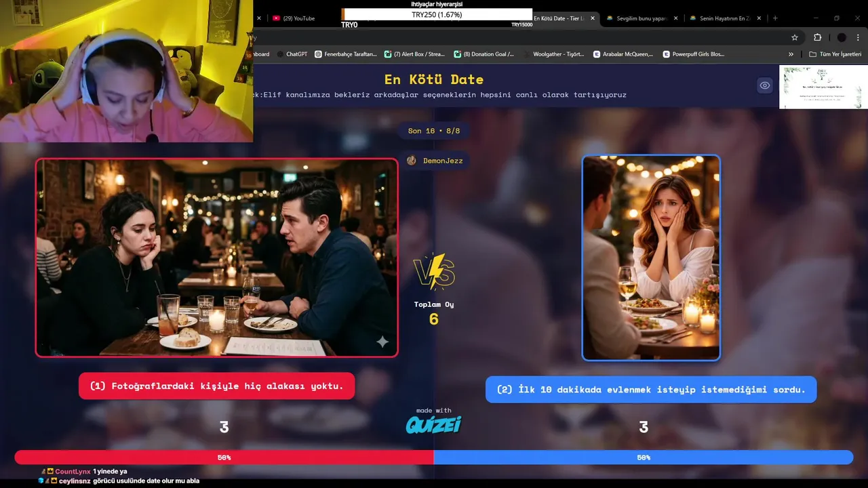
Task: Click the Sevgilim bunu yapar tab favicon
Action: (610, 18)
